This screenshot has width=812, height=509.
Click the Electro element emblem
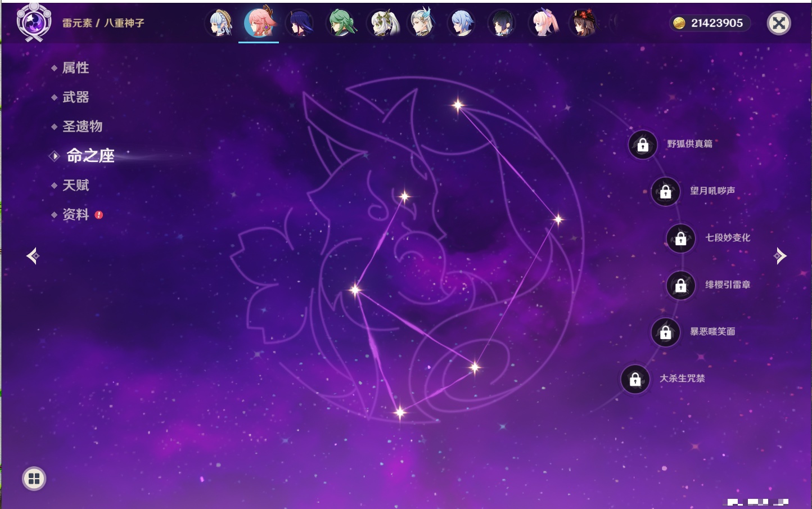click(x=34, y=22)
